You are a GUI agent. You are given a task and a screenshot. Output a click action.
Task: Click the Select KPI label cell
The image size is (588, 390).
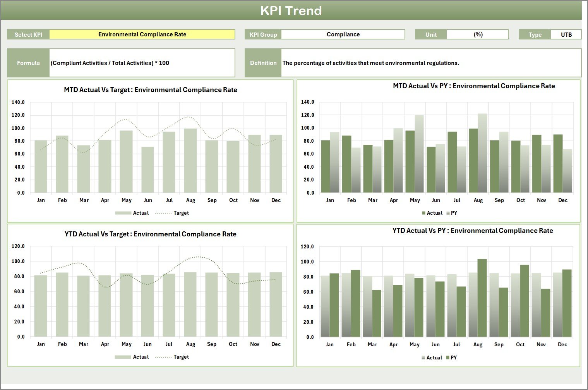click(x=28, y=34)
